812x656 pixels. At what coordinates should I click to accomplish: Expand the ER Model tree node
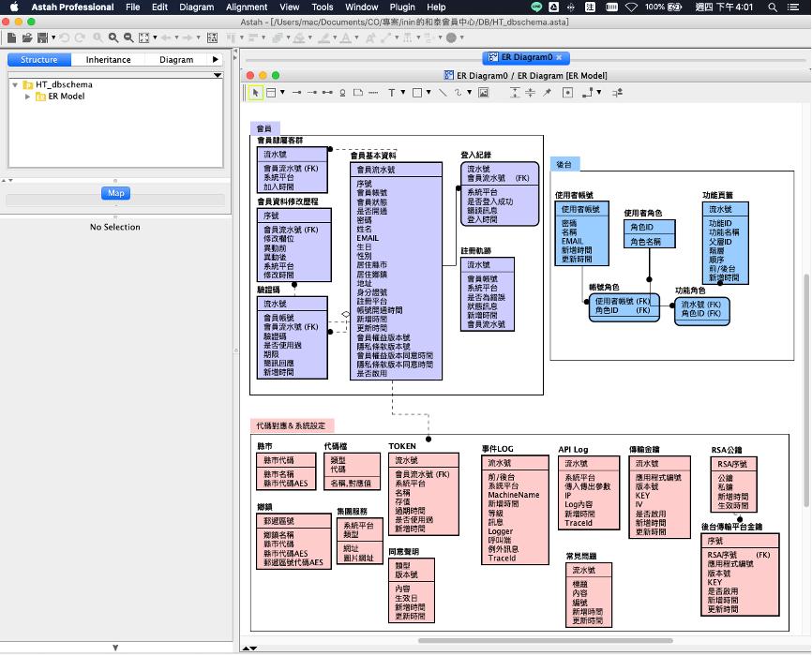point(27,97)
